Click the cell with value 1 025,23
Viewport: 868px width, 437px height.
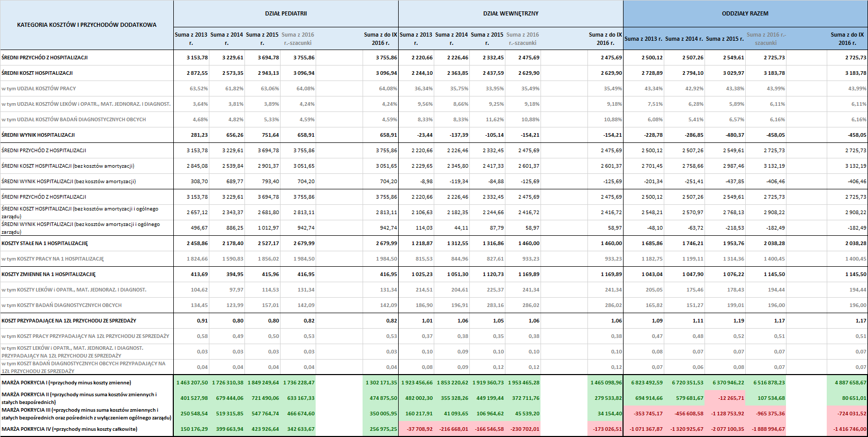(x=416, y=274)
